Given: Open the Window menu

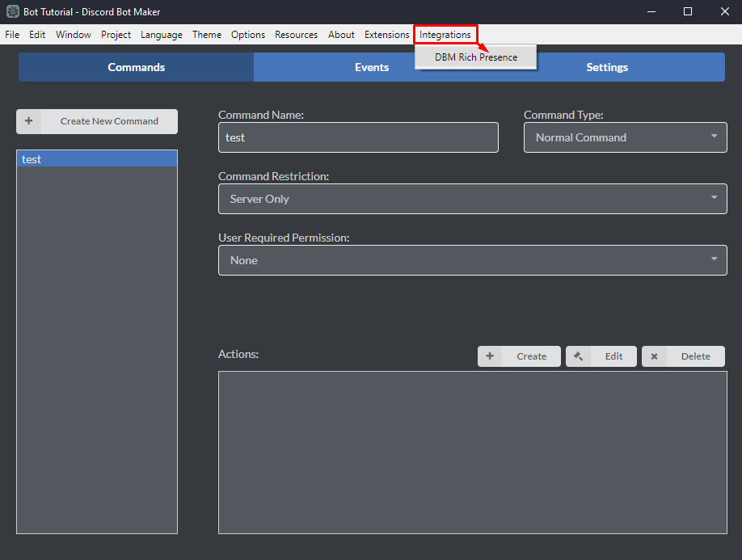Looking at the screenshot, I should (74, 35).
